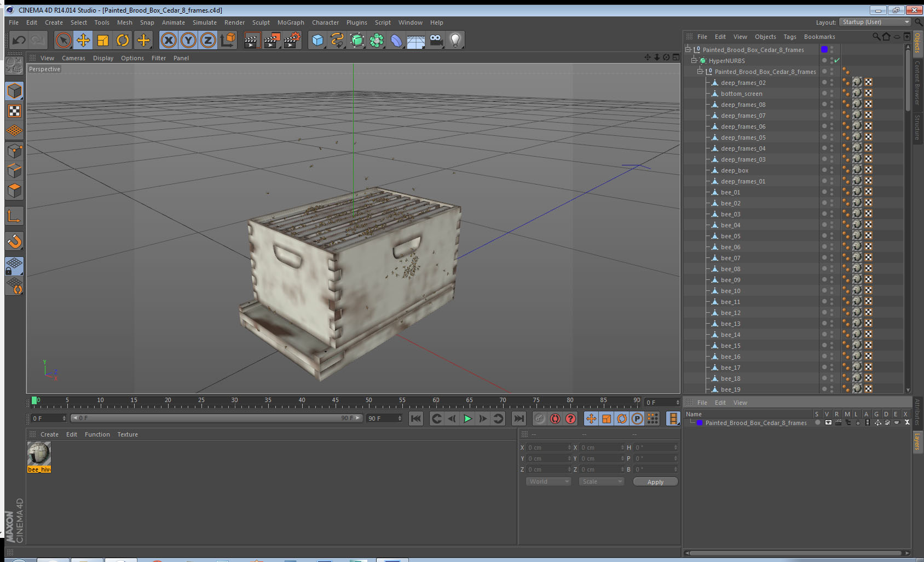Add a light object bulb icon

(x=455, y=40)
